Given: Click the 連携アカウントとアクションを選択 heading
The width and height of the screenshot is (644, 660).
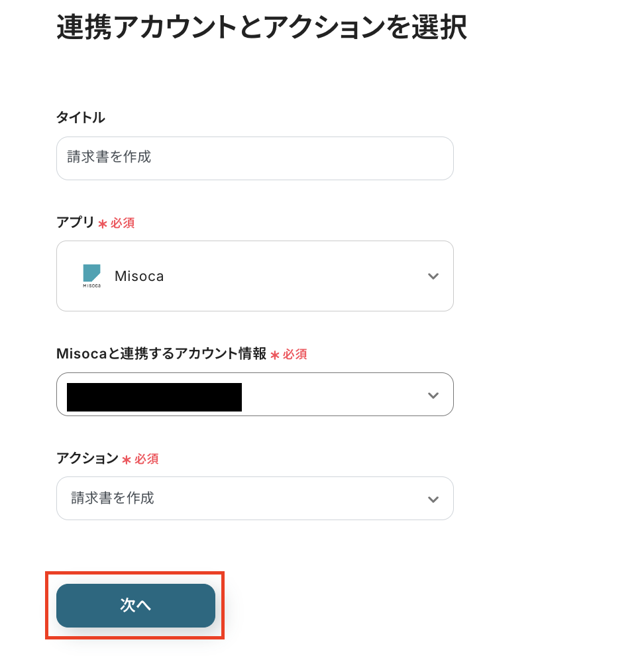Looking at the screenshot, I should pos(262,28).
